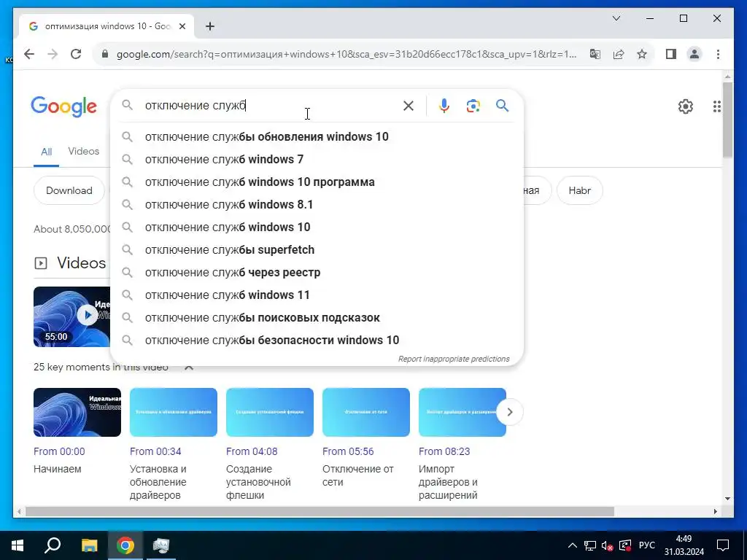Reload the current page

(x=76, y=54)
